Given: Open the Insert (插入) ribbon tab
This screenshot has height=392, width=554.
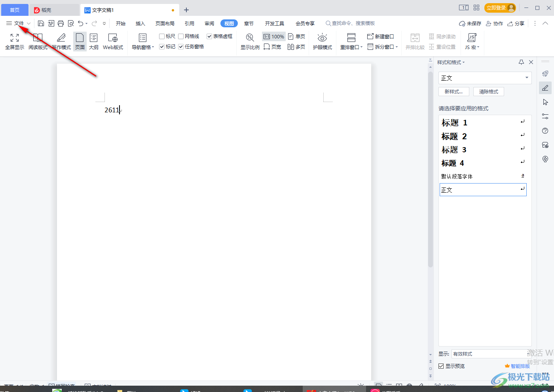Looking at the screenshot, I should (x=140, y=23).
